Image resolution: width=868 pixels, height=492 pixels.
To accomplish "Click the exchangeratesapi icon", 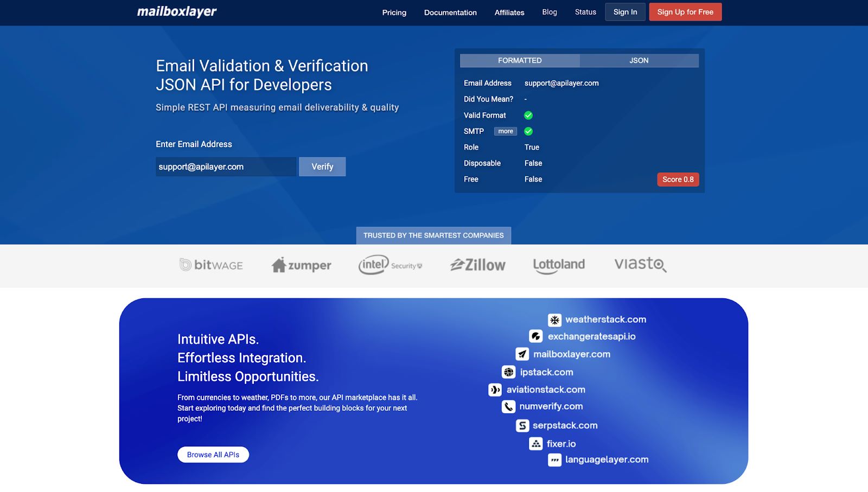I will coord(536,336).
